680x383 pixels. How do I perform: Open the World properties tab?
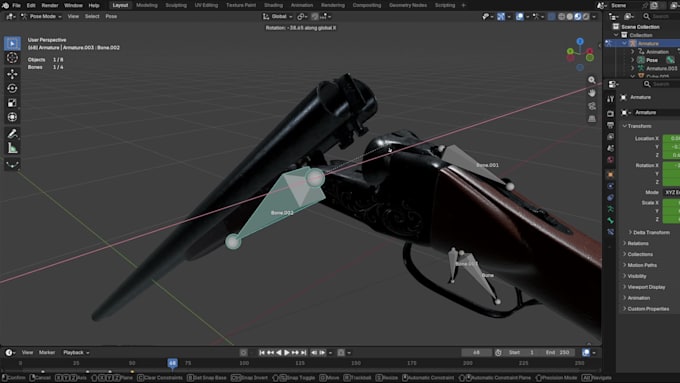tap(611, 160)
